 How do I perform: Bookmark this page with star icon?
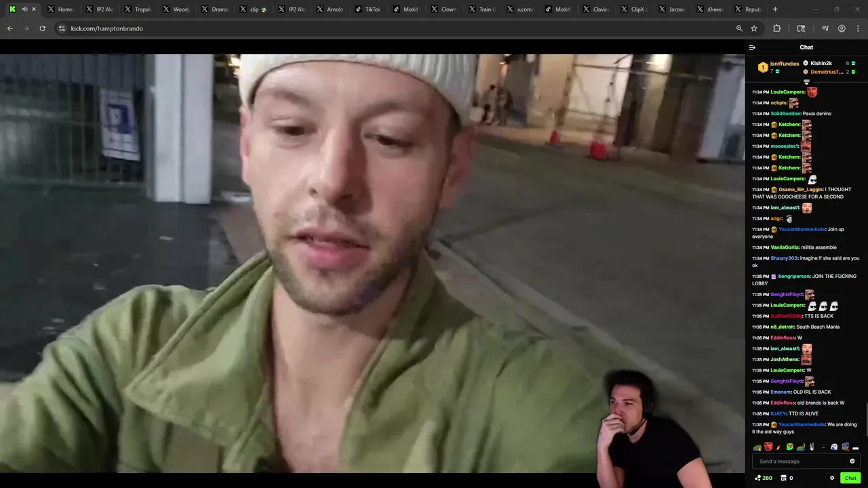pos(754,28)
